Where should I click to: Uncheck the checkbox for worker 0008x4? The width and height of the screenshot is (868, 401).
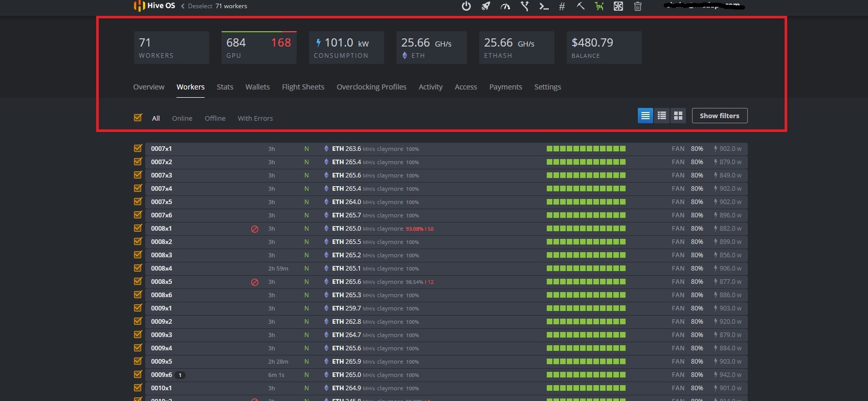click(x=138, y=268)
